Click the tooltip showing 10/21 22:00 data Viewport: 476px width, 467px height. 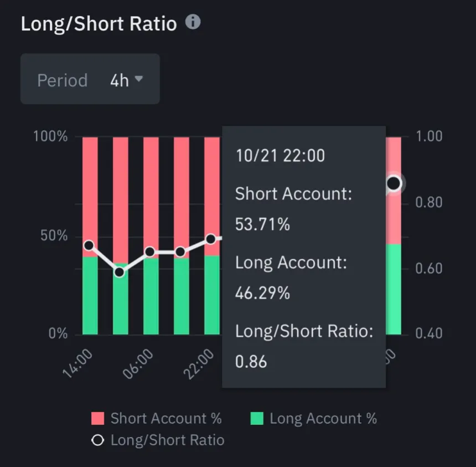[303, 255]
